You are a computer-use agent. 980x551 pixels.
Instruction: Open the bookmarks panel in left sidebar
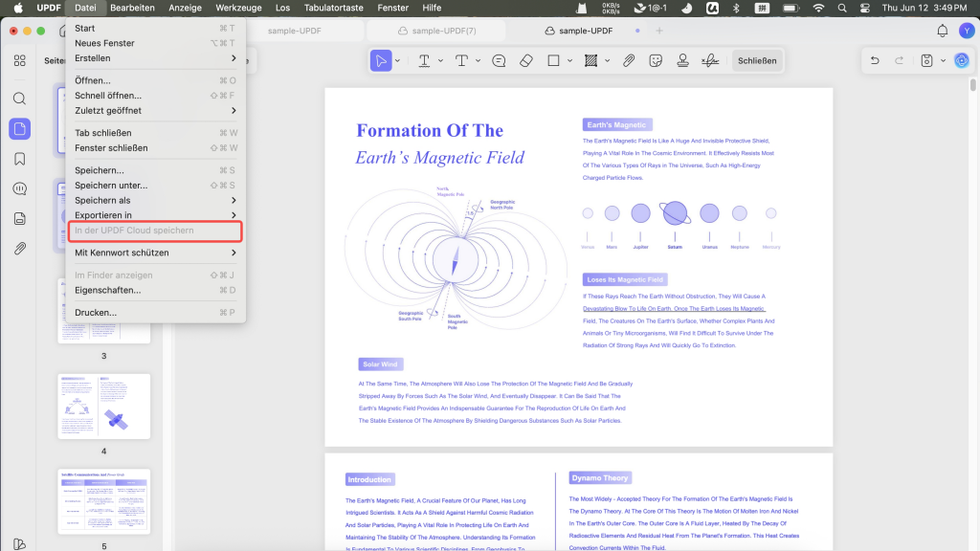20,159
